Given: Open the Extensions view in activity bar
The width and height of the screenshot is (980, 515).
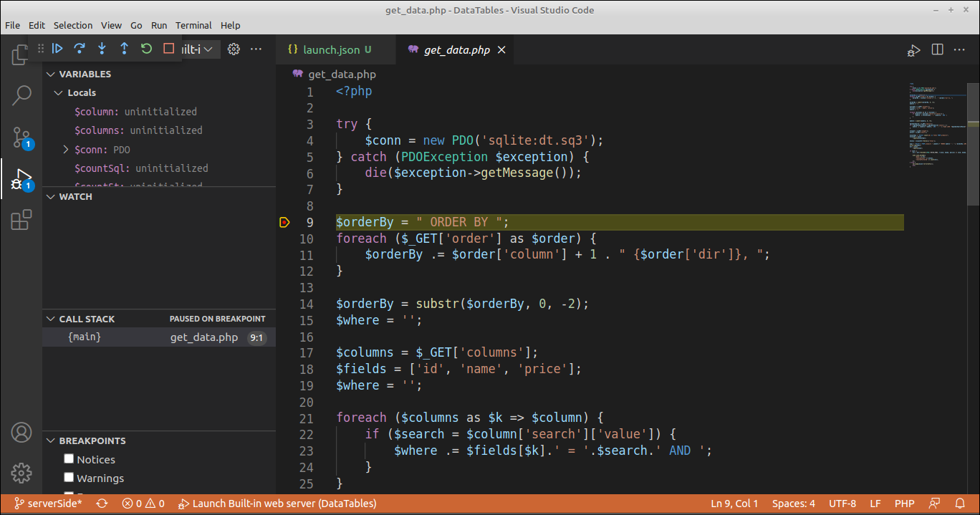Looking at the screenshot, I should 21,220.
